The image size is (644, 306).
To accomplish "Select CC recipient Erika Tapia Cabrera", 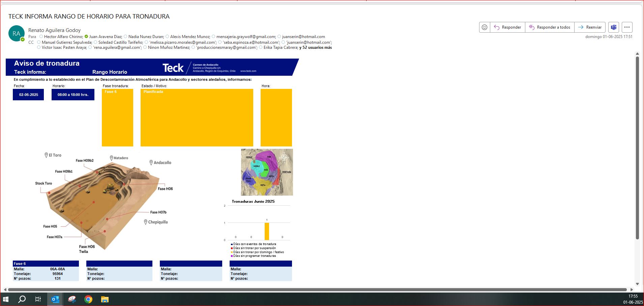I will pos(281,47).
